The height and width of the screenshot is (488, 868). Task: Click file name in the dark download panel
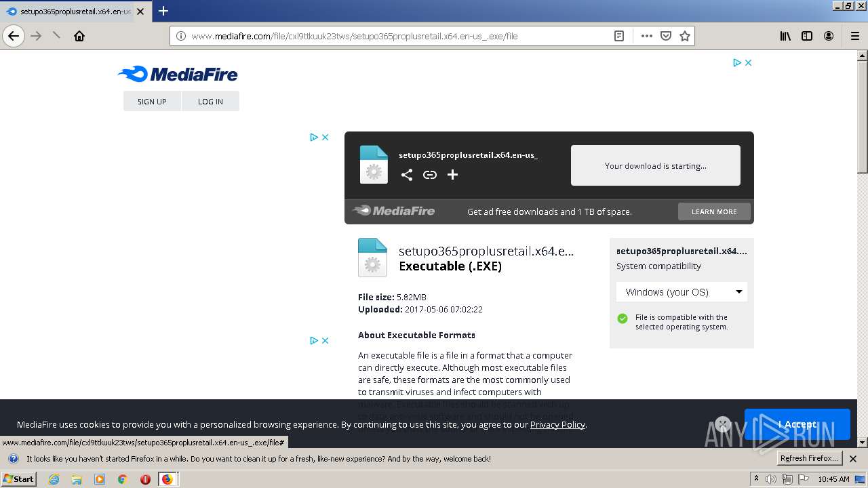(469, 155)
